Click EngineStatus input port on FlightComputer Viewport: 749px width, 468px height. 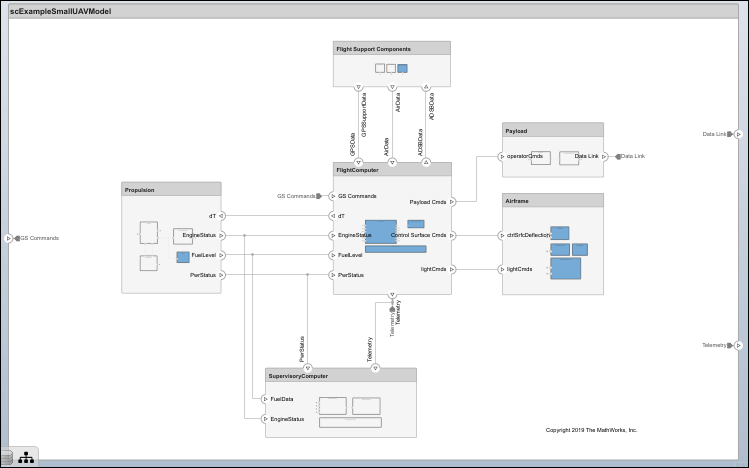(x=333, y=235)
